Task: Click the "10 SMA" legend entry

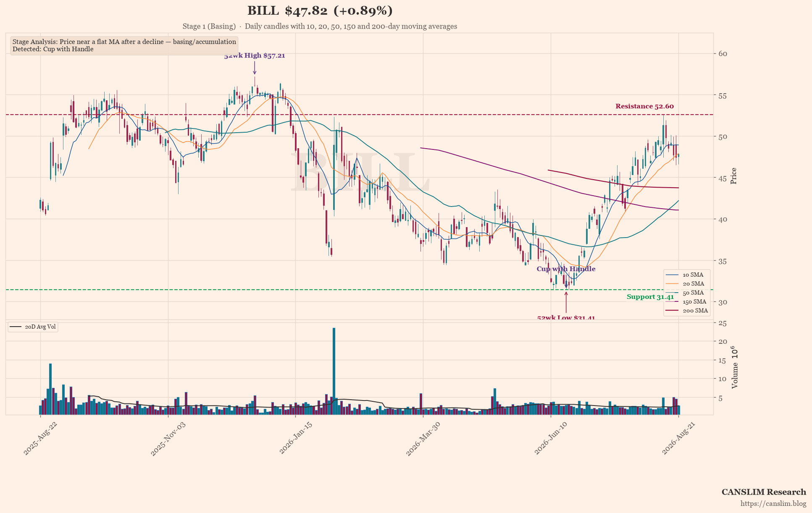Action: [687, 275]
